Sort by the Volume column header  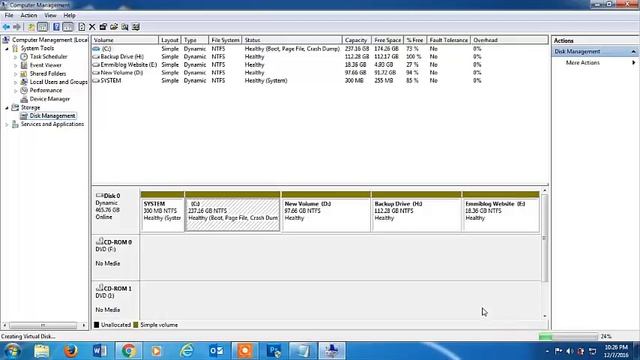(125, 40)
